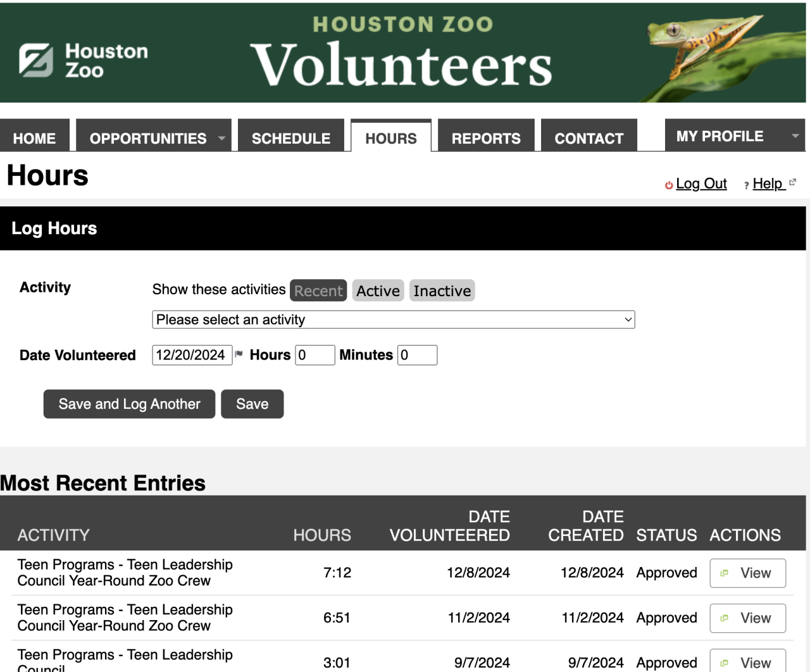Click the 'Most Recent Entries' heading
The height and width of the screenshot is (672, 810).
tap(103, 483)
